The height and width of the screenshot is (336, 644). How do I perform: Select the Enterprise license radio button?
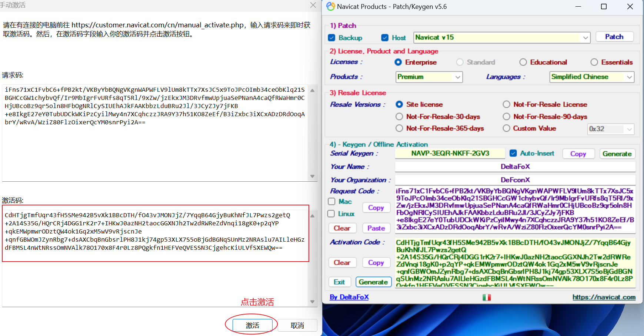[x=398, y=62]
